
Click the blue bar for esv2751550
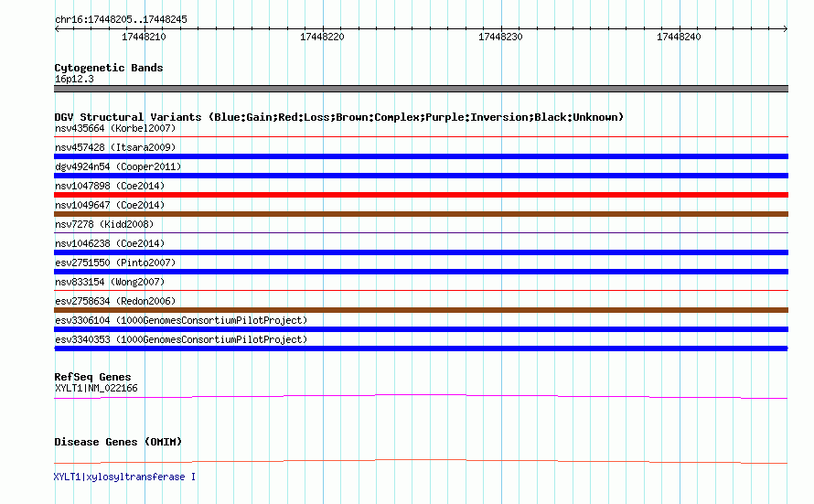point(421,272)
